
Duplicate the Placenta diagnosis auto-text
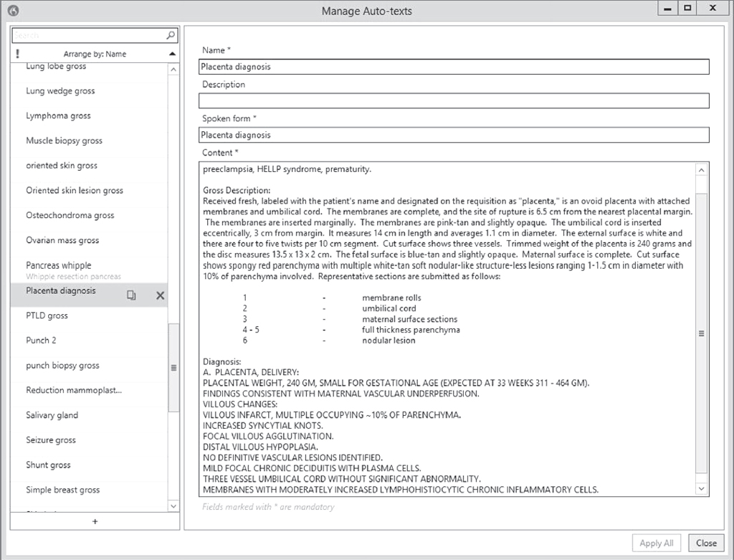click(x=131, y=295)
